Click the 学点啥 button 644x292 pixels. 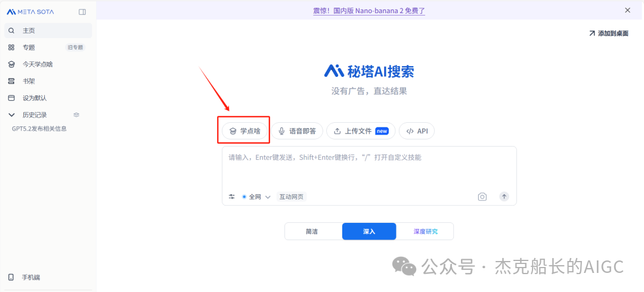(x=244, y=131)
